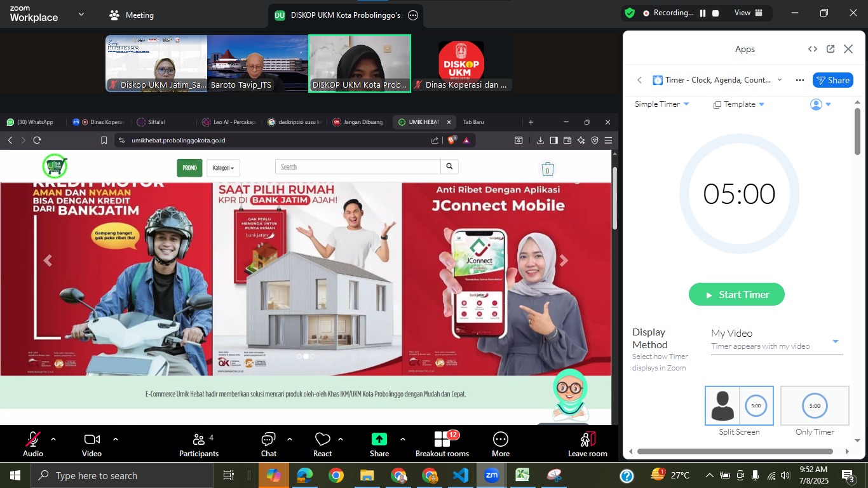Close the Apps side panel
The width and height of the screenshot is (868, 488).
point(848,49)
